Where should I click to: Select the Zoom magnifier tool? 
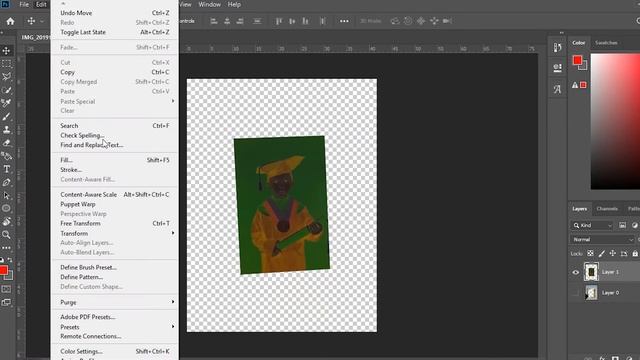(x=6, y=235)
